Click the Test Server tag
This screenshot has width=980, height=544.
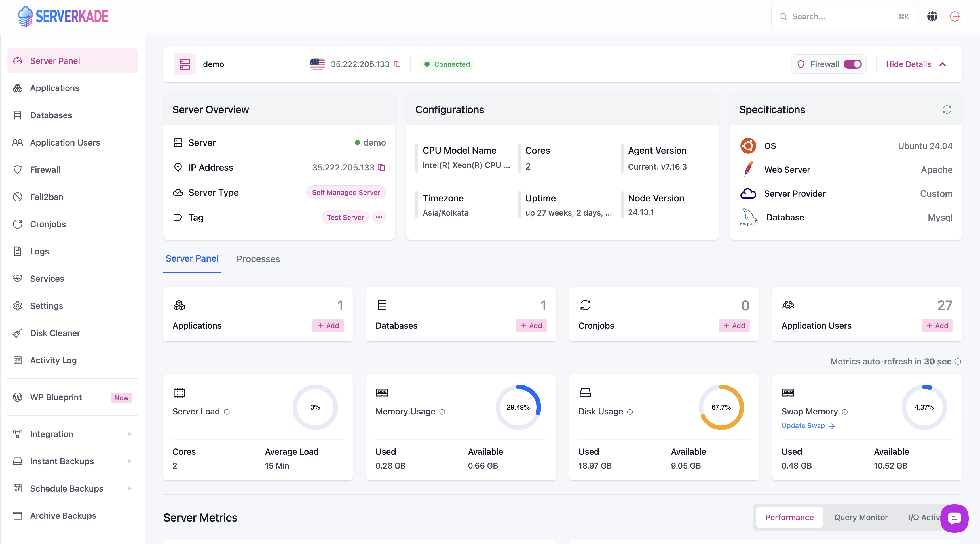tap(345, 217)
